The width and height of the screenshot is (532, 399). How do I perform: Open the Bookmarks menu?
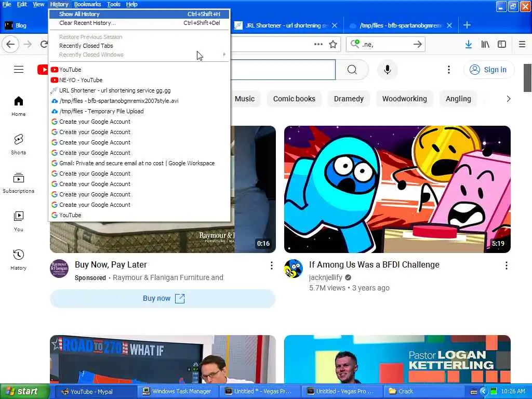tap(87, 4)
